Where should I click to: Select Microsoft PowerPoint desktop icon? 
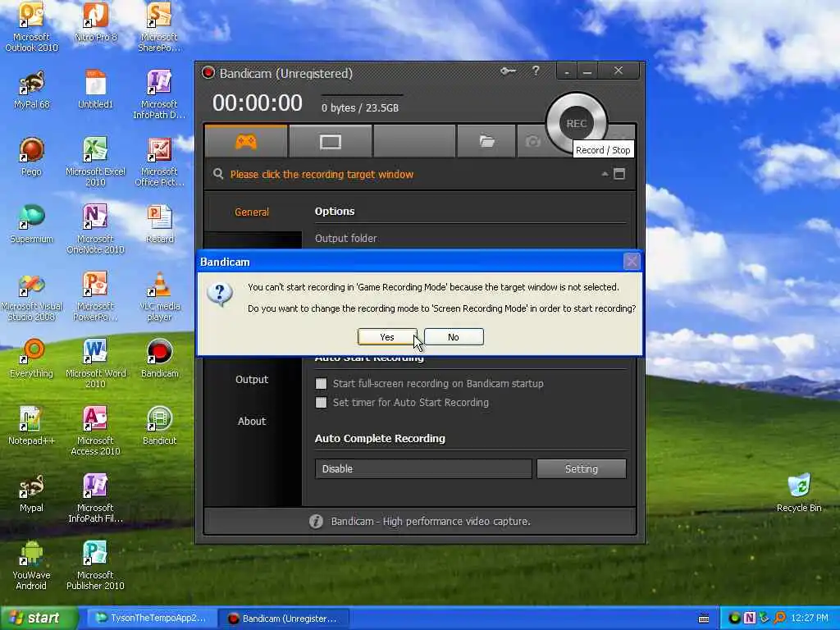95,297
